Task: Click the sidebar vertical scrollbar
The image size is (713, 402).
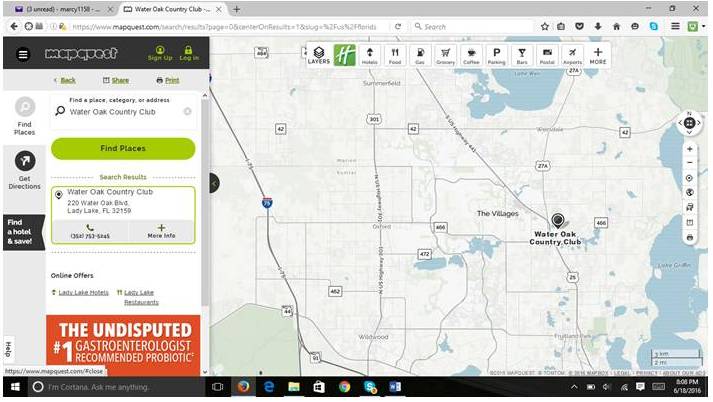Action: click(205, 202)
